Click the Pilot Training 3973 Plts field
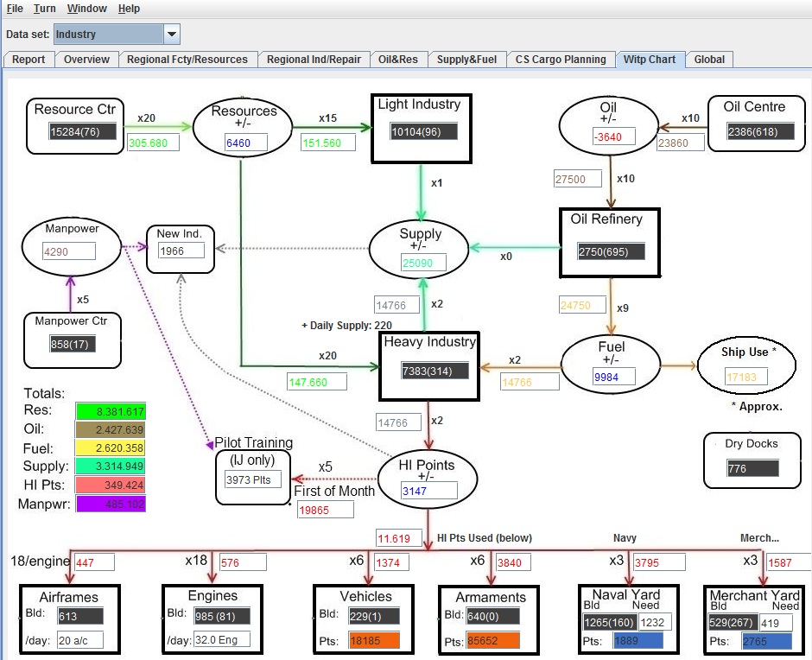Screen dimensions: 812x660 [x=253, y=479]
